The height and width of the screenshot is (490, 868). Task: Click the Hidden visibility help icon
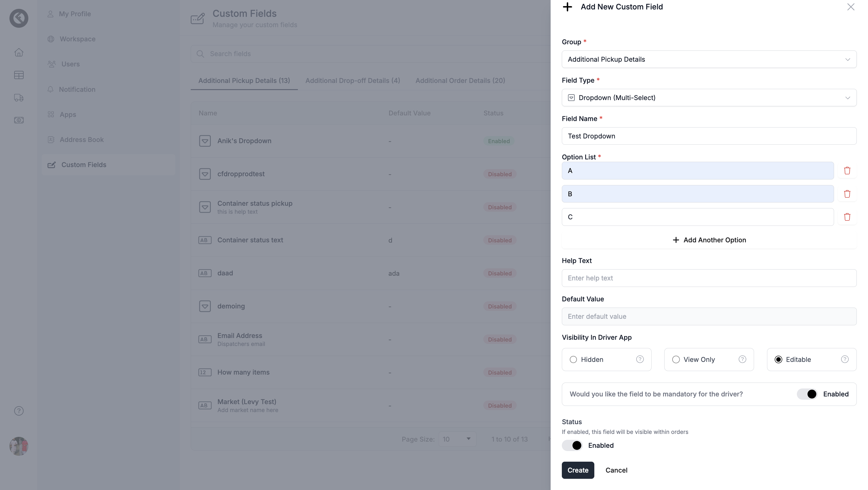tap(639, 359)
